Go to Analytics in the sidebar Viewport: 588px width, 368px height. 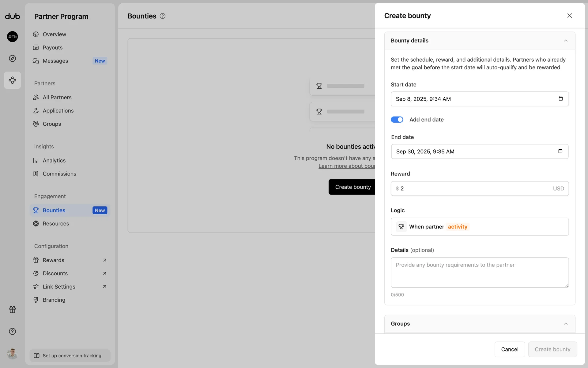click(x=54, y=160)
